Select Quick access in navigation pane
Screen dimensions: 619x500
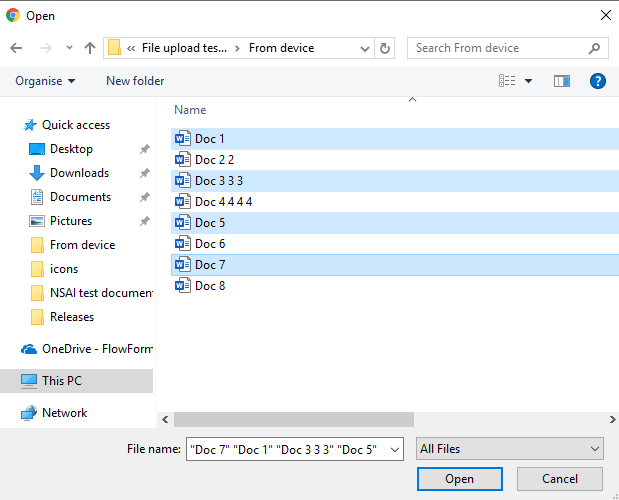click(x=76, y=125)
